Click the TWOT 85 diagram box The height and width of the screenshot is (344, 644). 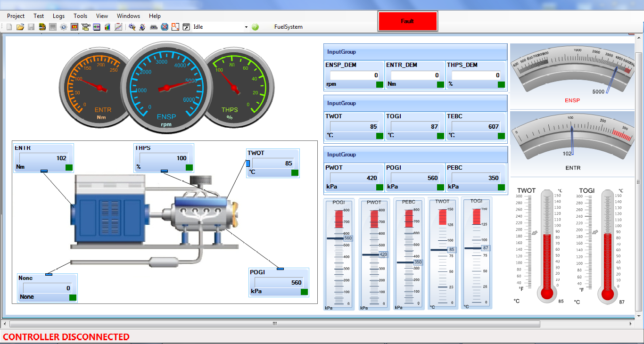(273, 163)
